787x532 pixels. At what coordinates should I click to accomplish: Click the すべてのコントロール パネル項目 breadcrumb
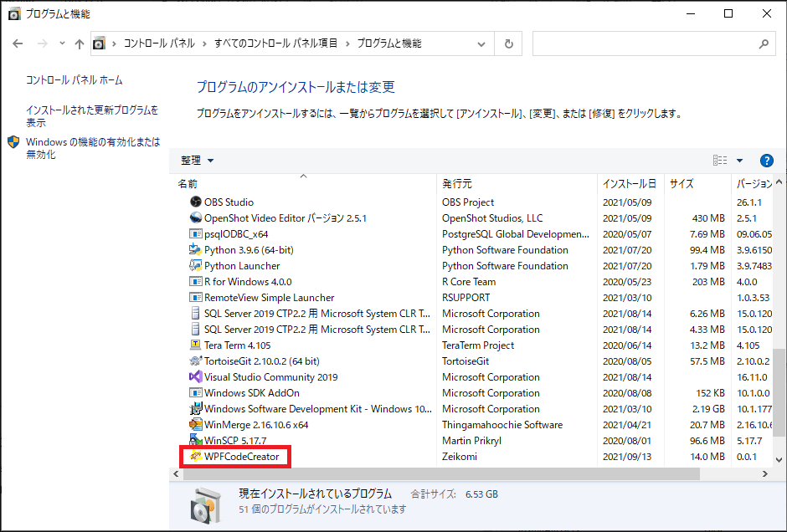point(275,43)
